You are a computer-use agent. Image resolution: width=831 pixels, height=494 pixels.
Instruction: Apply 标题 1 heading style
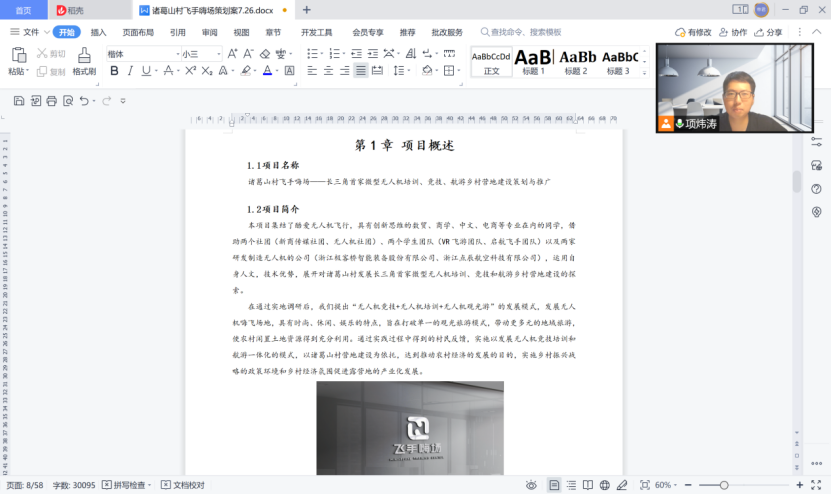533,62
